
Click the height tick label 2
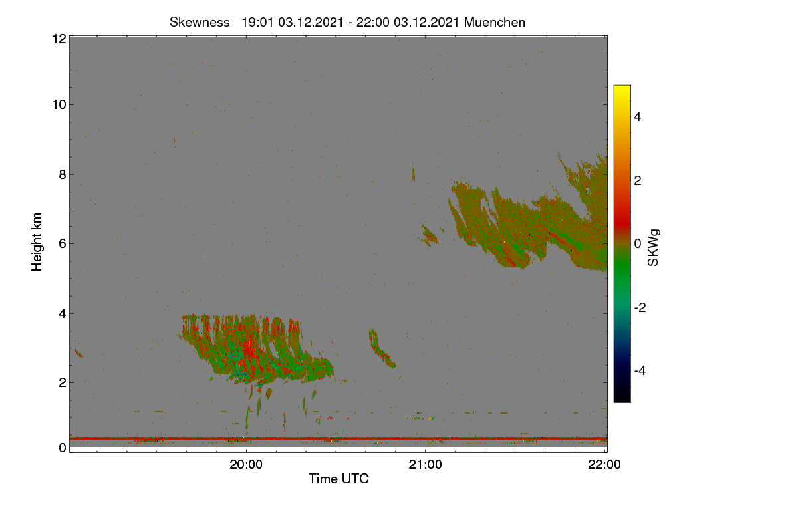(62, 382)
